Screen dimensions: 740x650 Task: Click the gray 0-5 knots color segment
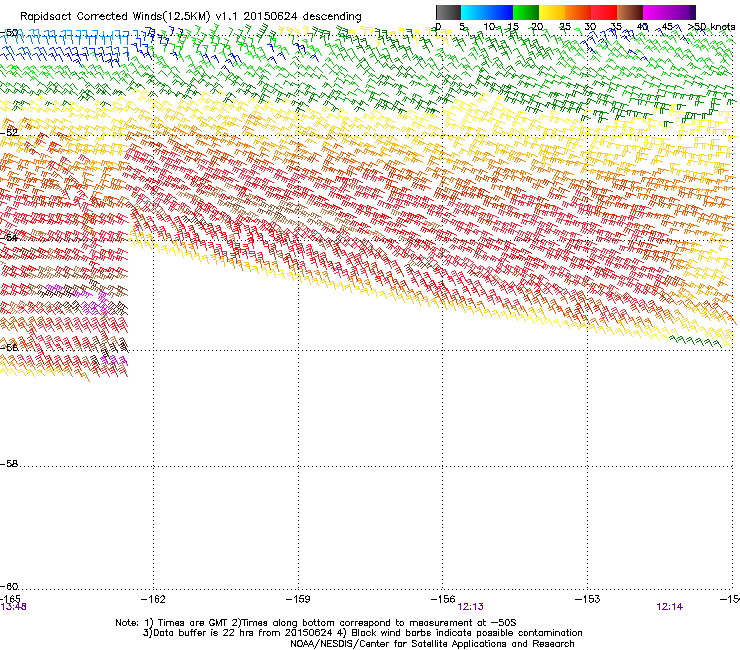tap(448, 12)
